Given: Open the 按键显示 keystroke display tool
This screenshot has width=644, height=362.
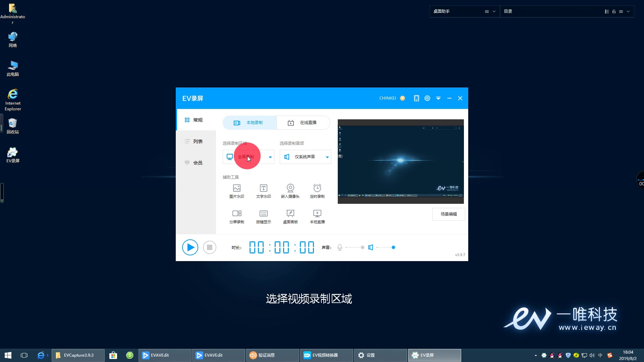Looking at the screenshot, I should pos(264,217).
